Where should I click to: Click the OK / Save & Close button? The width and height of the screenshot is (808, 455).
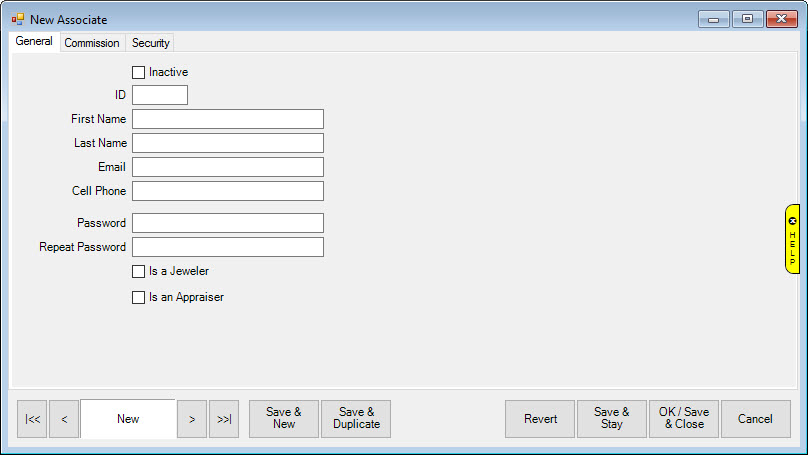pyautogui.click(x=683, y=419)
